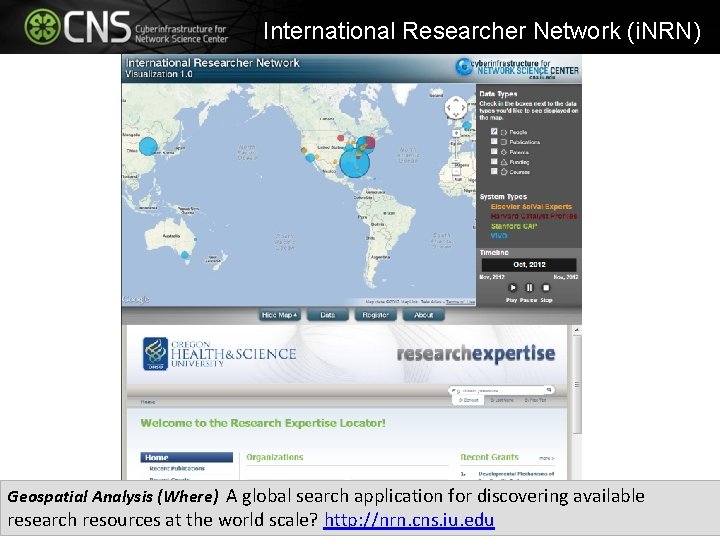Click the red marker near the Great Lakes

[x=341, y=138]
